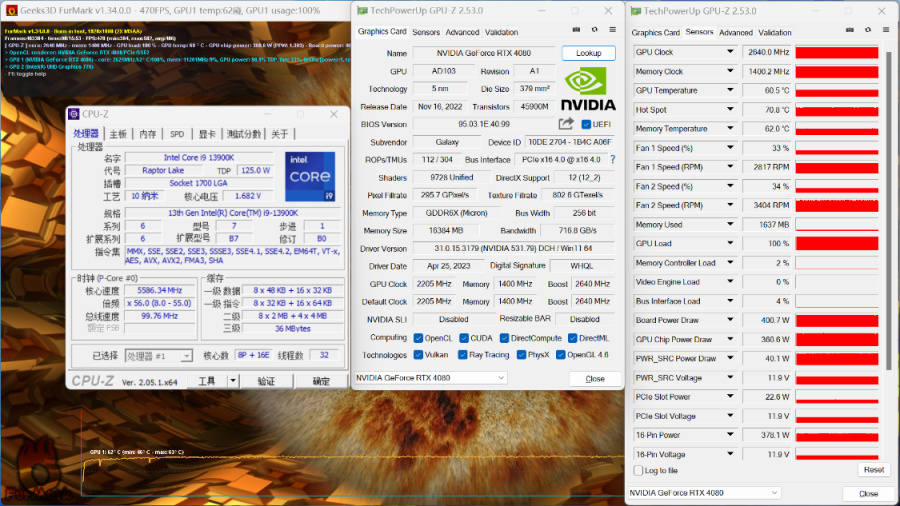
Task: Click CPU-Z 确定 button
Action: pos(321,381)
